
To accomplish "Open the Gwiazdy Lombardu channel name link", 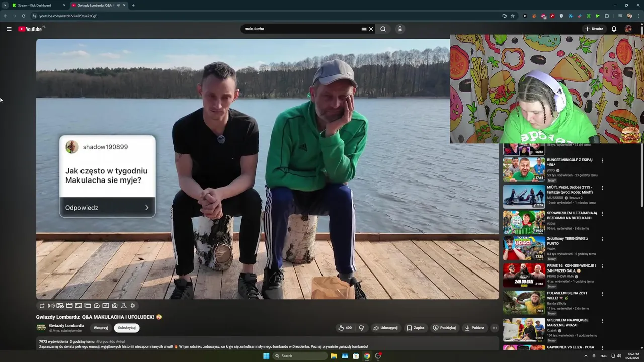I will (66, 326).
